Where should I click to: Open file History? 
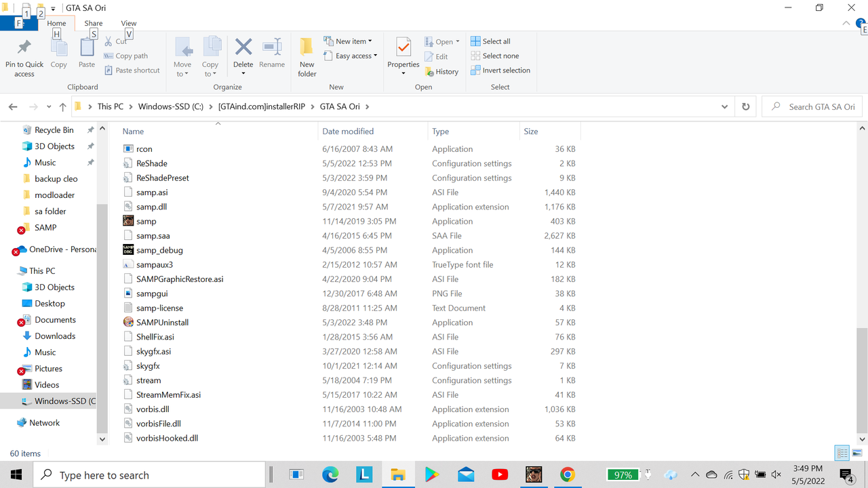[x=441, y=72]
